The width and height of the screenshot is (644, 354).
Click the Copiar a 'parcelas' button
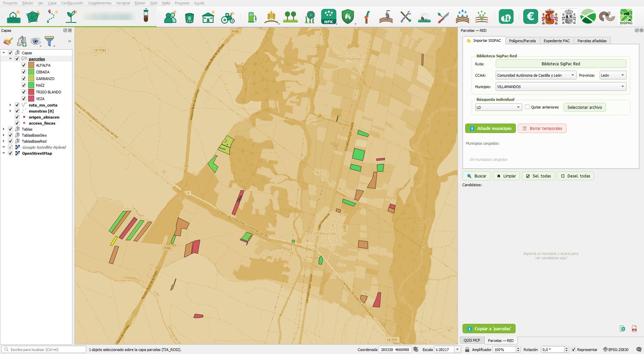pyautogui.click(x=489, y=329)
